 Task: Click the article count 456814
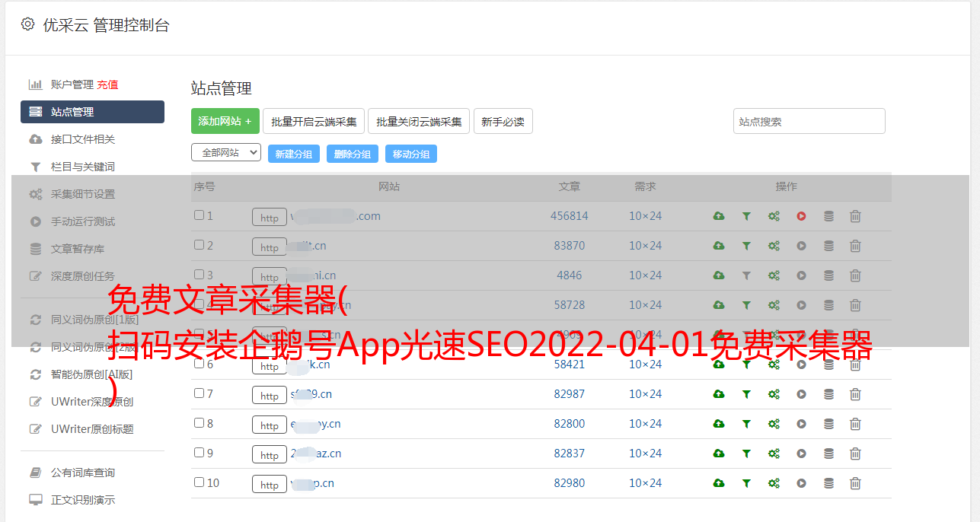(x=570, y=216)
